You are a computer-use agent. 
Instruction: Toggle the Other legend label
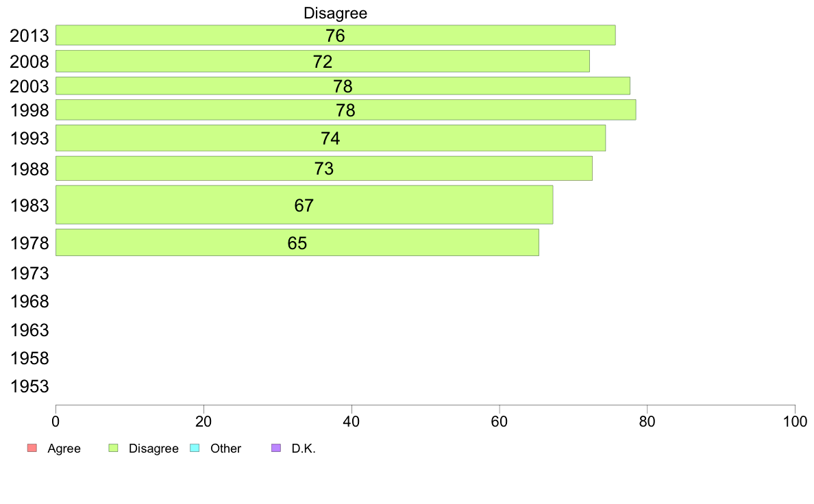click(225, 449)
